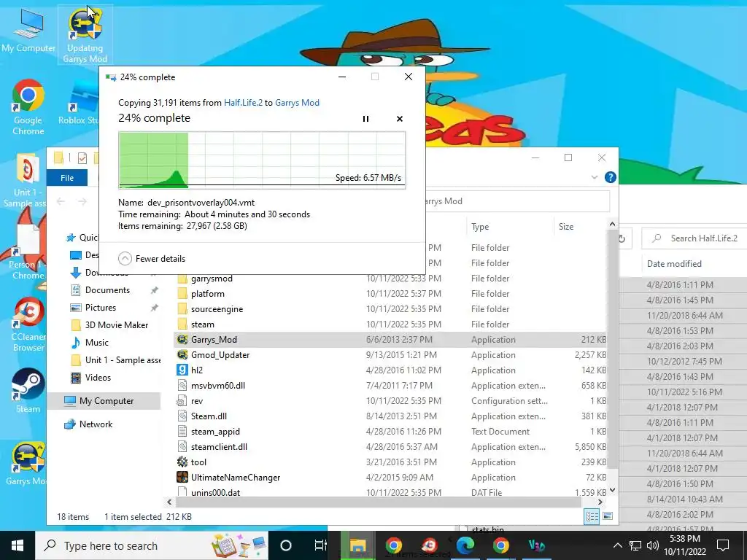
Task: Select the garrysmod folder
Action: (212, 279)
